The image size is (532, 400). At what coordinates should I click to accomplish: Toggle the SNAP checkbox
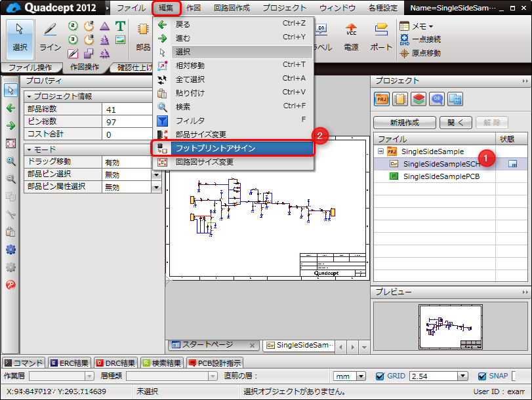tap(482, 376)
